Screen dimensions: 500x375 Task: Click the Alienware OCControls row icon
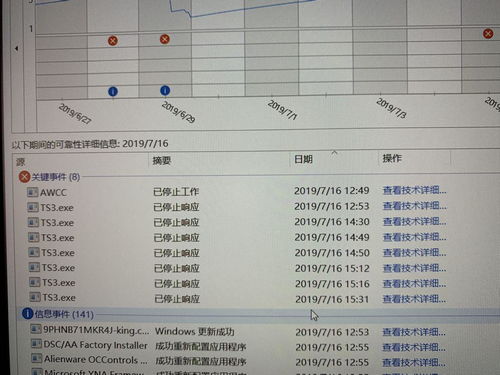pyautogui.click(x=36, y=359)
